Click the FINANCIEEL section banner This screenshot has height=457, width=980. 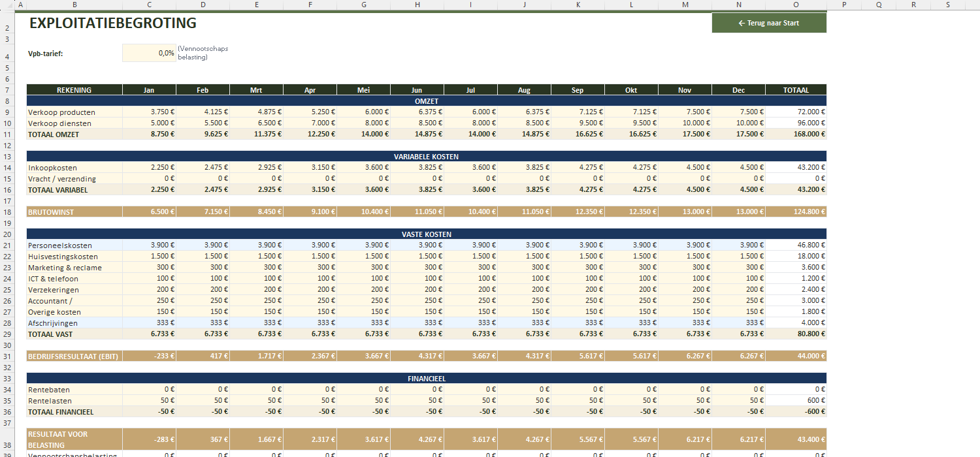(x=427, y=378)
